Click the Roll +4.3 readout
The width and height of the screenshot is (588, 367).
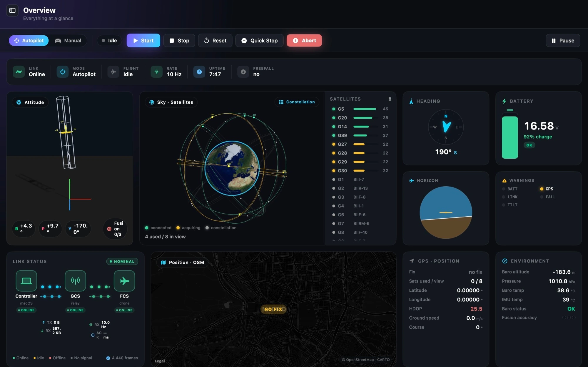pos(24,229)
